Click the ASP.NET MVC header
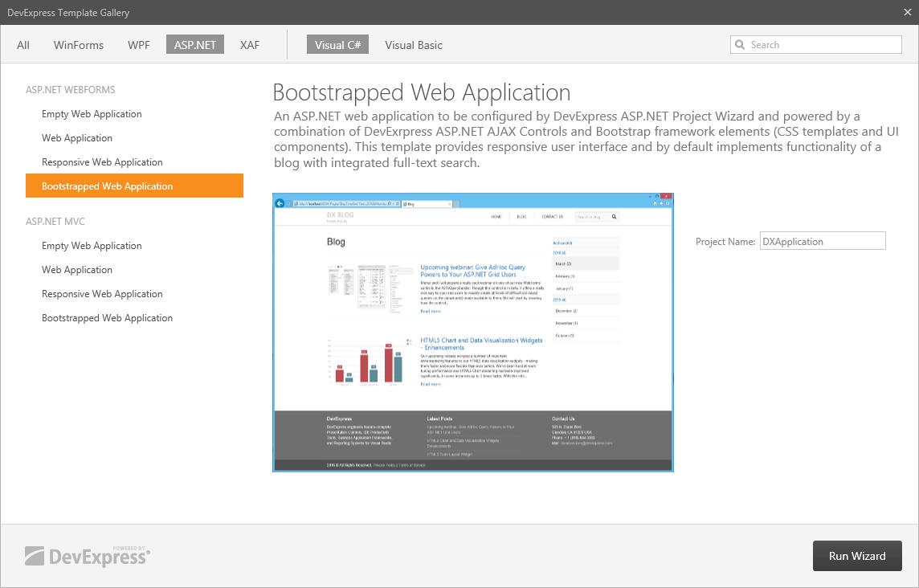 pyautogui.click(x=55, y=222)
